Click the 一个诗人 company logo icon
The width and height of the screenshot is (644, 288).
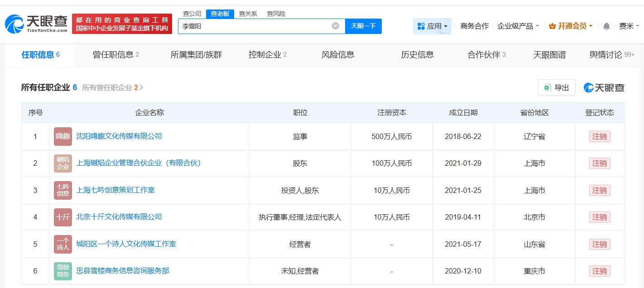click(x=62, y=244)
